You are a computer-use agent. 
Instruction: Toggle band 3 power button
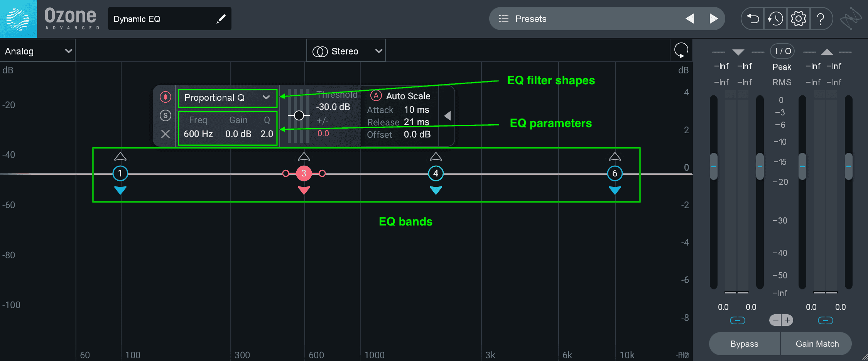coord(165,97)
